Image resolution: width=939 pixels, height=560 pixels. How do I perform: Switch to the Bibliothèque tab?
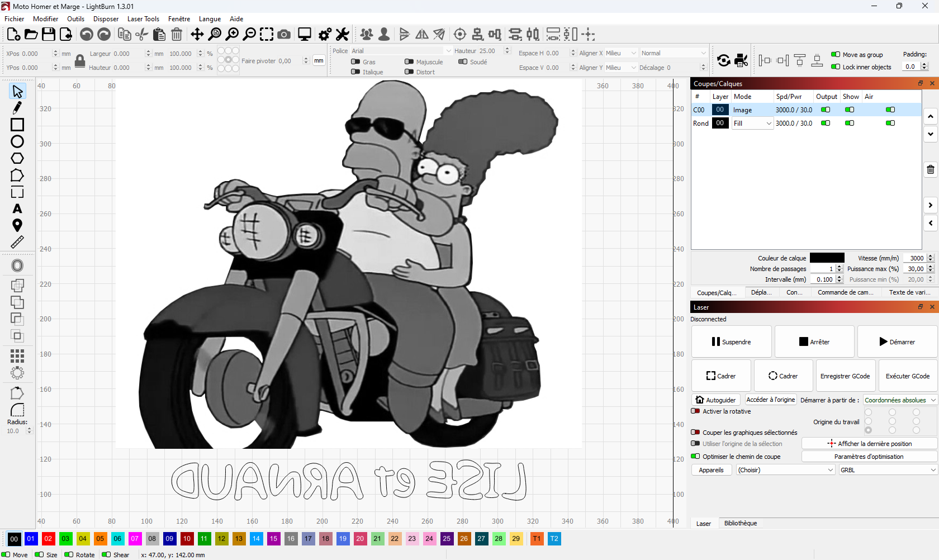pyautogui.click(x=741, y=523)
